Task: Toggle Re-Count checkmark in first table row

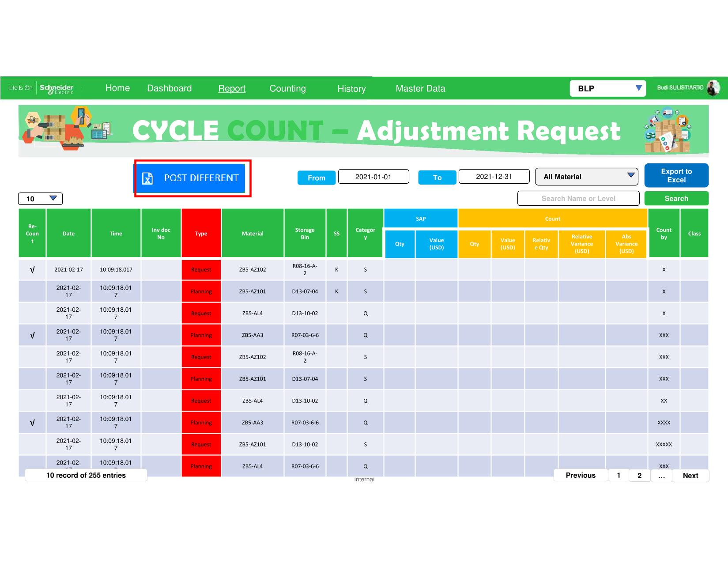Action: coord(32,270)
